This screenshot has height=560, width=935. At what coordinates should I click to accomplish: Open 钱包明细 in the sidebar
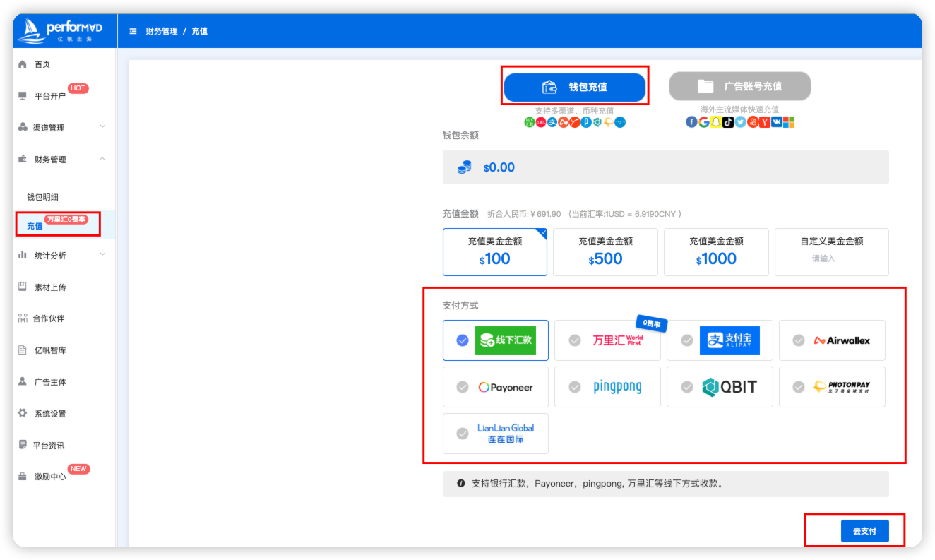click(47, 197)
